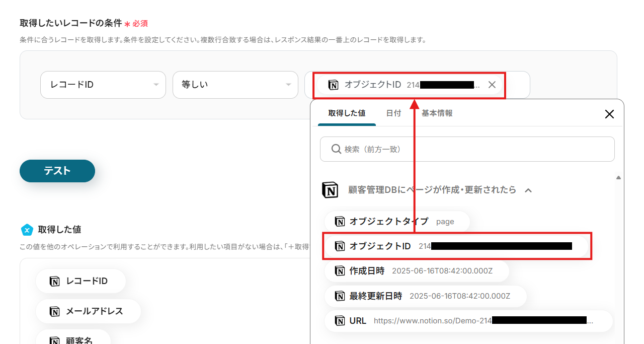
Task: Switch to the 基本情報 tab
Action: 437,113
